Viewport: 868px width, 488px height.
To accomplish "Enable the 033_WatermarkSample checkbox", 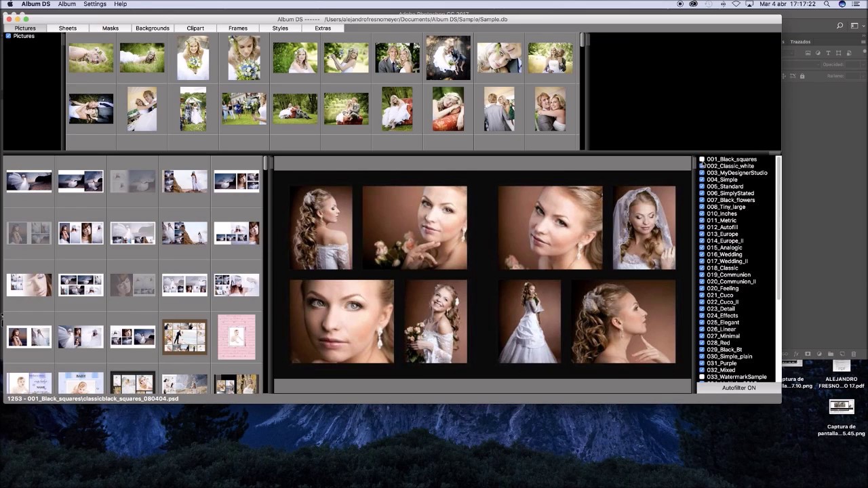I will tap(702, 377).
